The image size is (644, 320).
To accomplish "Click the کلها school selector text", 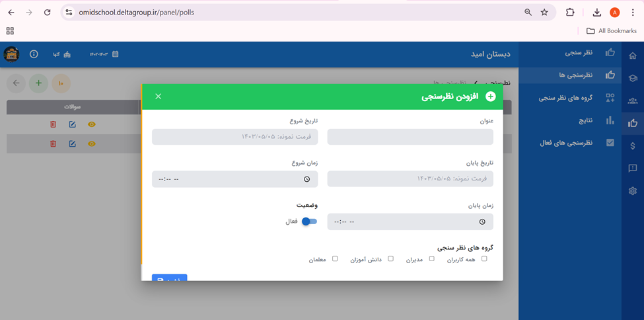I will point(56,54).
